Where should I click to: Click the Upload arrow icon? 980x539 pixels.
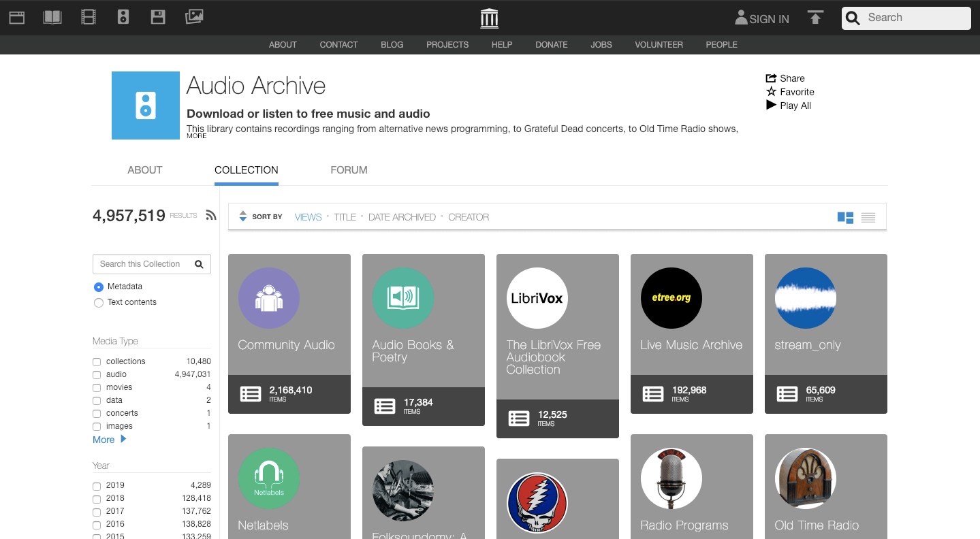[815, 18]
